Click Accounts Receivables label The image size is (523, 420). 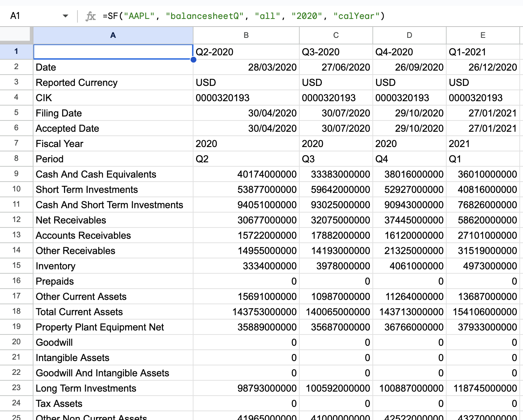click(x=113, y=235)
